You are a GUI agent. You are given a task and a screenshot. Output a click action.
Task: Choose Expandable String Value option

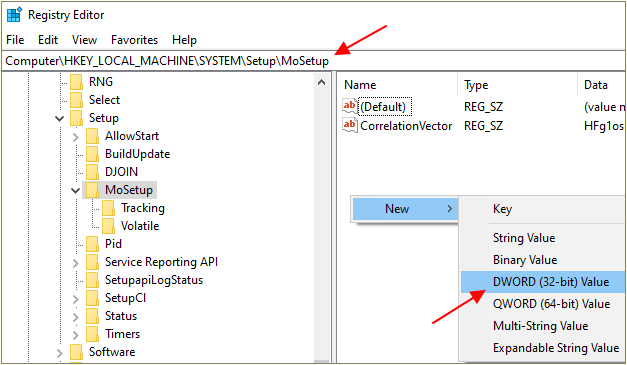point(542,348)
